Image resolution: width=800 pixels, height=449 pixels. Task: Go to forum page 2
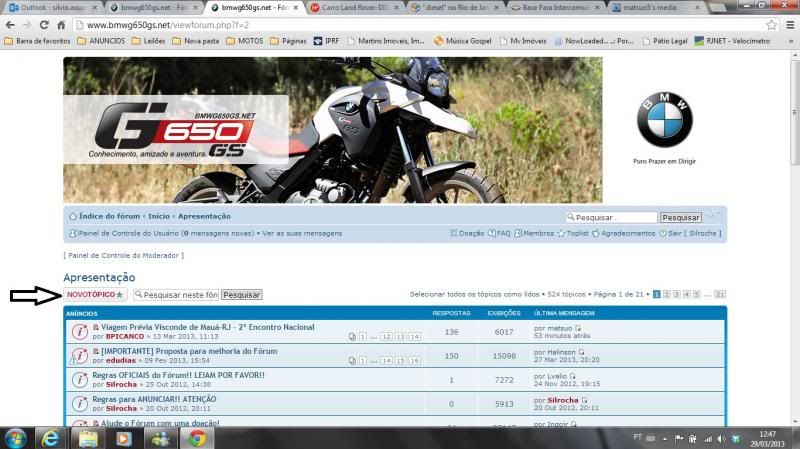pyautogui.click(x=666, y=294)
